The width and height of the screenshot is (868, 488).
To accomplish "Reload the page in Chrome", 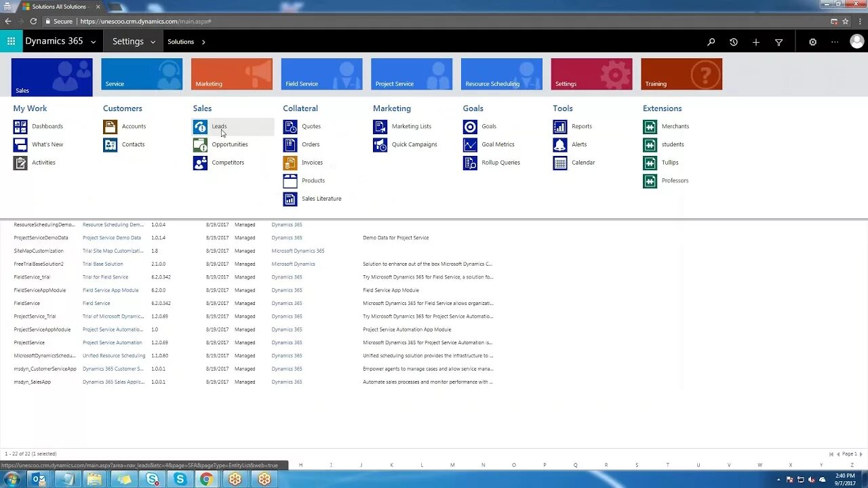I will [x=33, y=21].
